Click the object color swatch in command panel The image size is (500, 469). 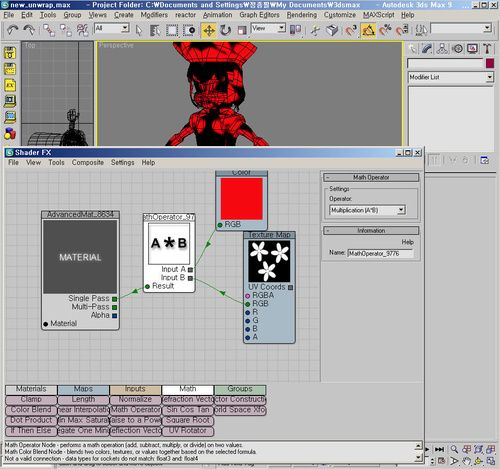click(490, 63)
